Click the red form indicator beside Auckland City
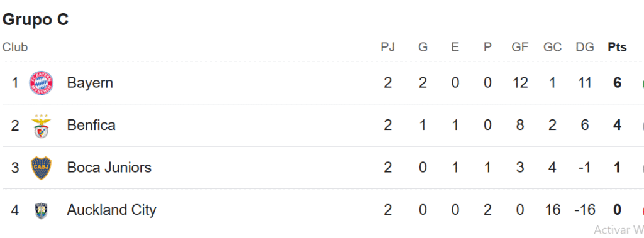This screenshot has height=238, width=644. (x=642, y=211)
